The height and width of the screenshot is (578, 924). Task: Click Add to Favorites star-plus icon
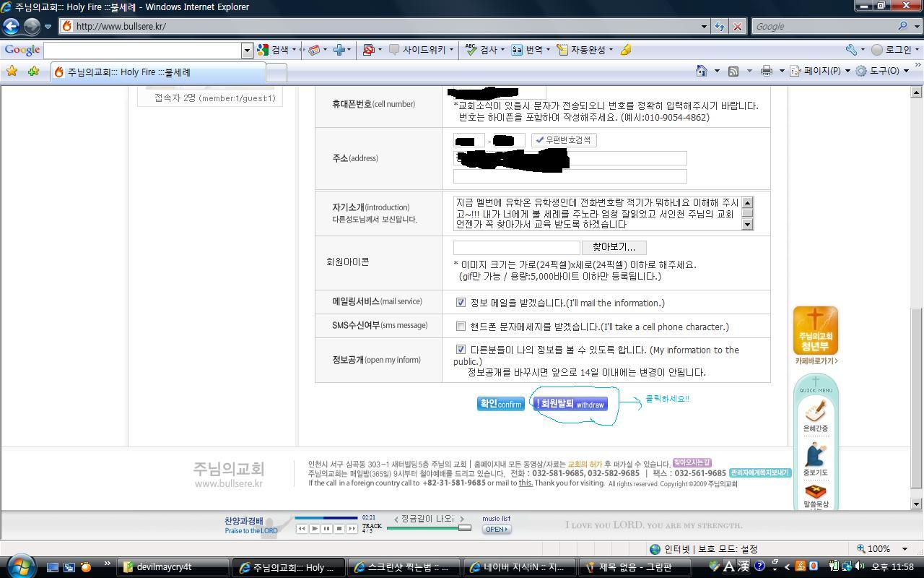(33, 71)
